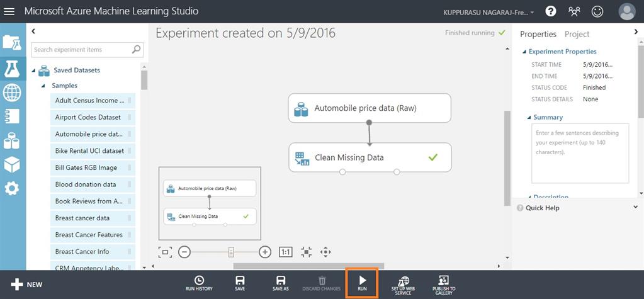Select Bill Gates RGB Image item
The height and width of the screenshot is (299, 644).
(x=93, y=167)
